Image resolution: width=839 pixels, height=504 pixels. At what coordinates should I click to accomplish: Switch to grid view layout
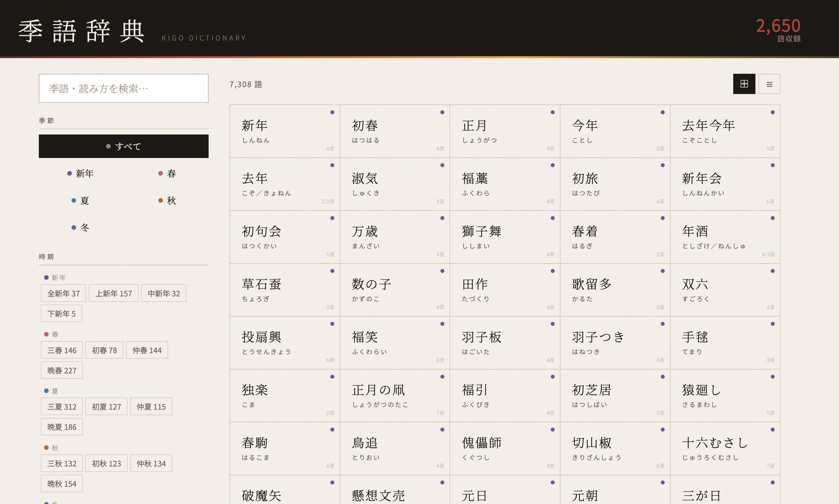[744, 84]
